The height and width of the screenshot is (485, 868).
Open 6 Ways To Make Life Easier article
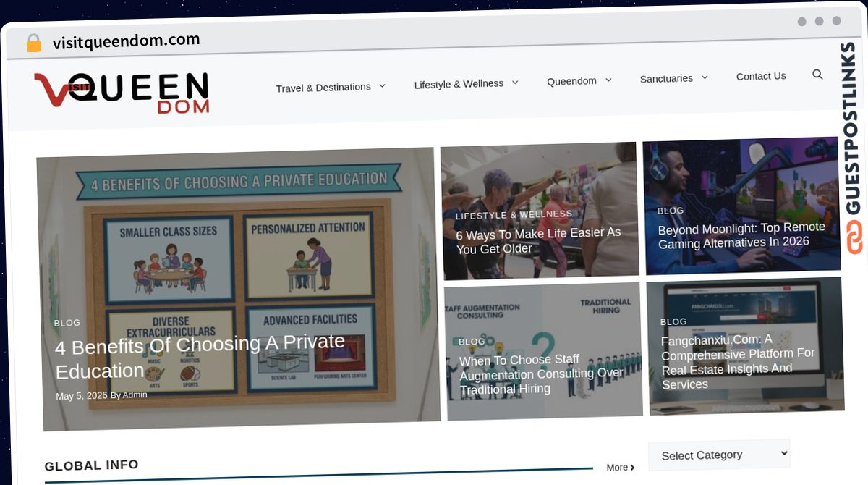(538, 241)
